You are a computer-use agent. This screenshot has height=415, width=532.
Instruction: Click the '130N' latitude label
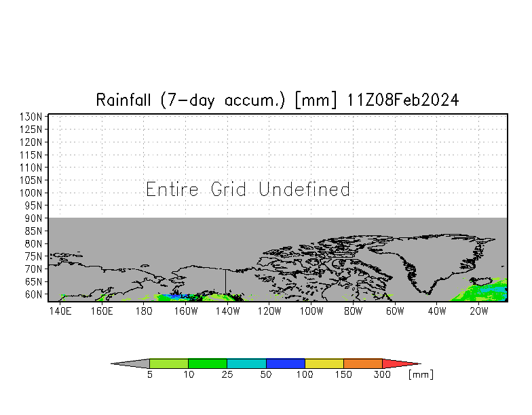(31, 117)
